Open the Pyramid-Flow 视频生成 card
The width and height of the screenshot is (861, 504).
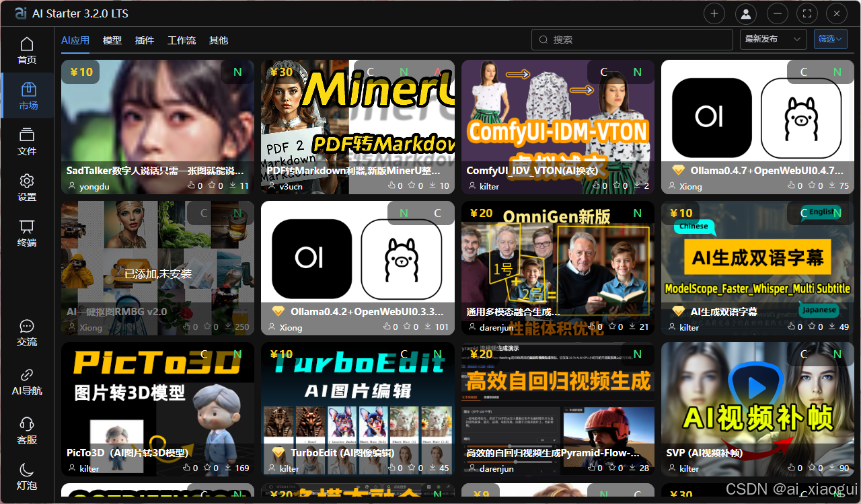(558, 409)
